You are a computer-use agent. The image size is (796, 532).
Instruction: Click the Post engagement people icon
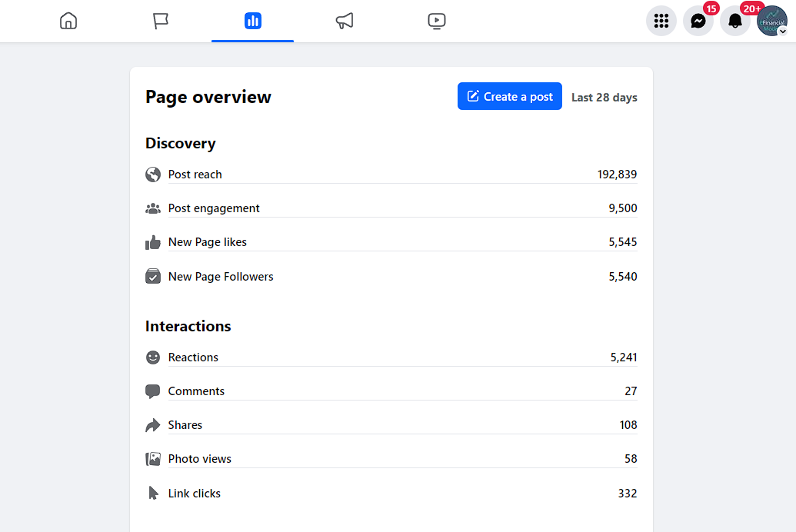[x=153, y=208]
